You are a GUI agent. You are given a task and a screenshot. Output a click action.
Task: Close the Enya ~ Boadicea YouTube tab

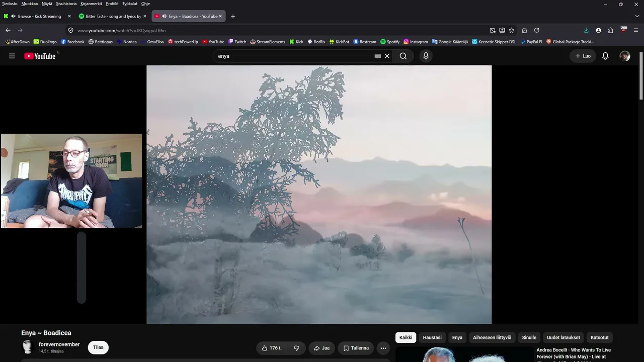[x=220, y=16]
